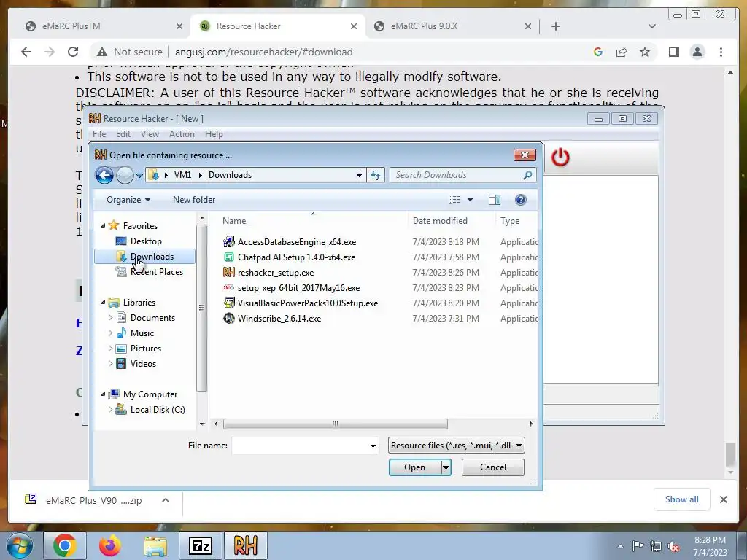Viewport: 747px width, 560px height.
Task: Refresh the Downloads folder path
Action: [376, 175]
